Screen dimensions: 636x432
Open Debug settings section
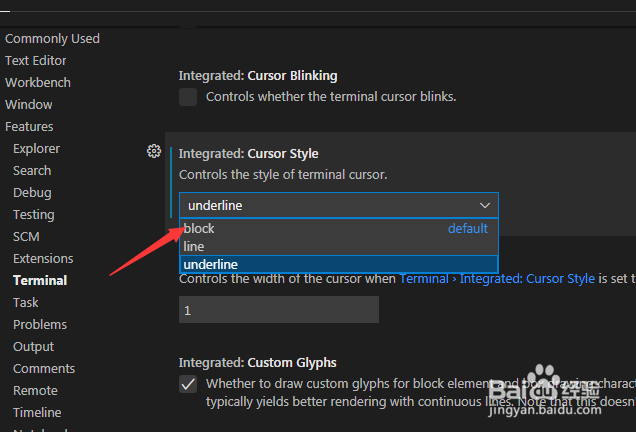[x=32, y=193]
